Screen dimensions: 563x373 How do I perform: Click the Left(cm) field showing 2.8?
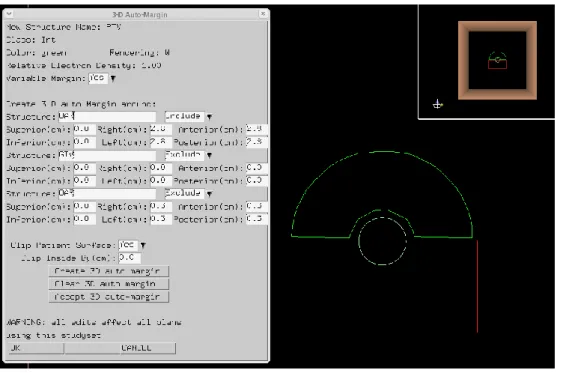click(x=160, y=142)
